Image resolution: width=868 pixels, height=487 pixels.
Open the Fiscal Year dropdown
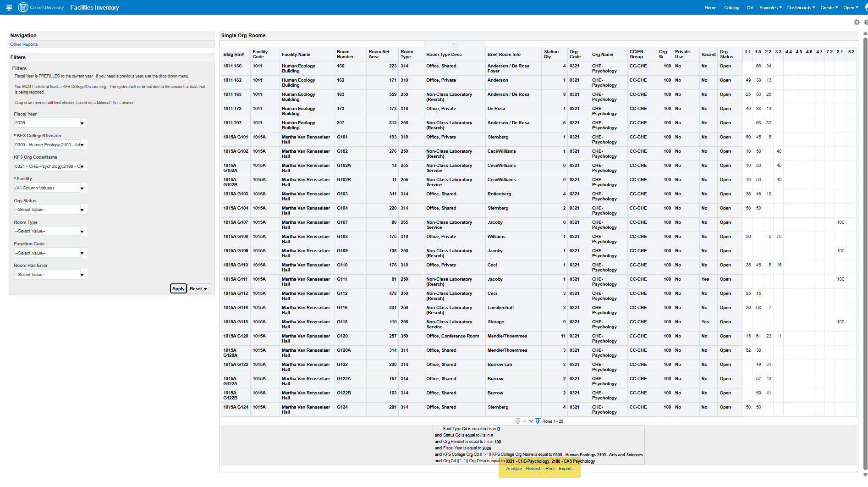tap(82, 123)
